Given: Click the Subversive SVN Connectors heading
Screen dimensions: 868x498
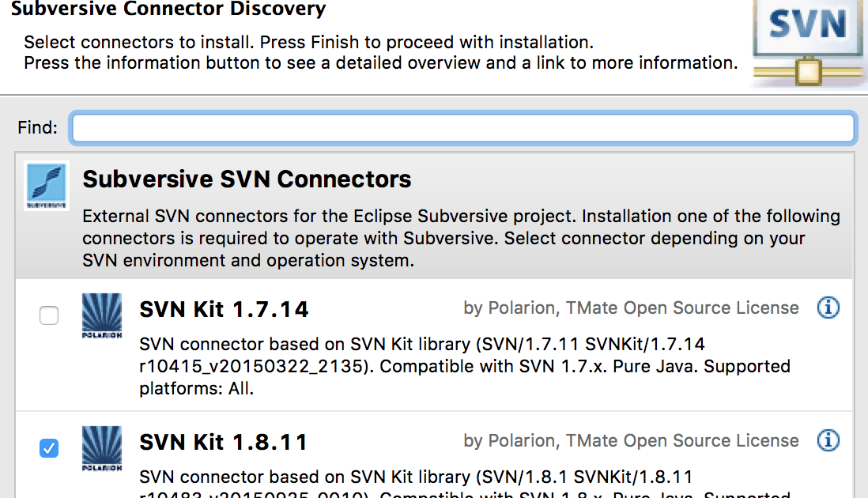Looking at the screenshot, I should pyautogui.click(x=247, y=179).
